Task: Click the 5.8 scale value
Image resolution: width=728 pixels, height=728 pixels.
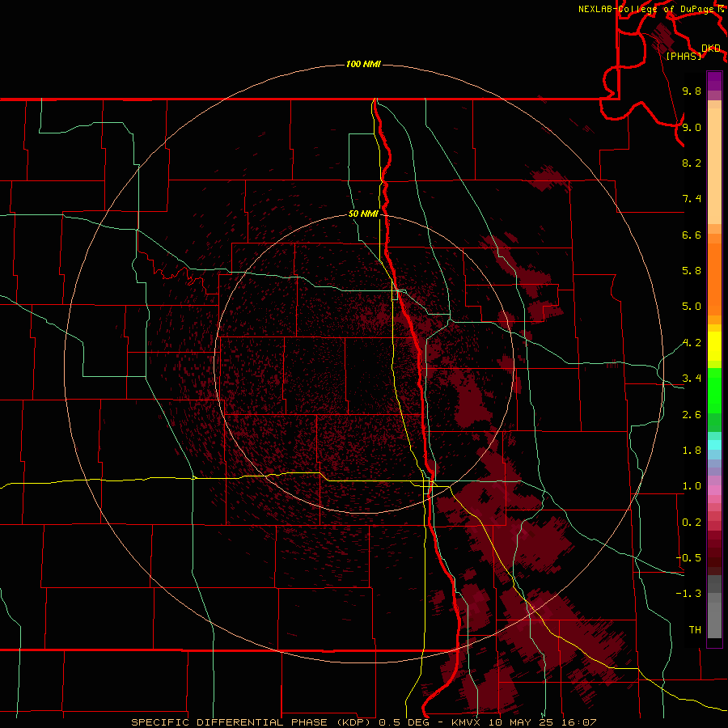Action: [x=692, y=271]
